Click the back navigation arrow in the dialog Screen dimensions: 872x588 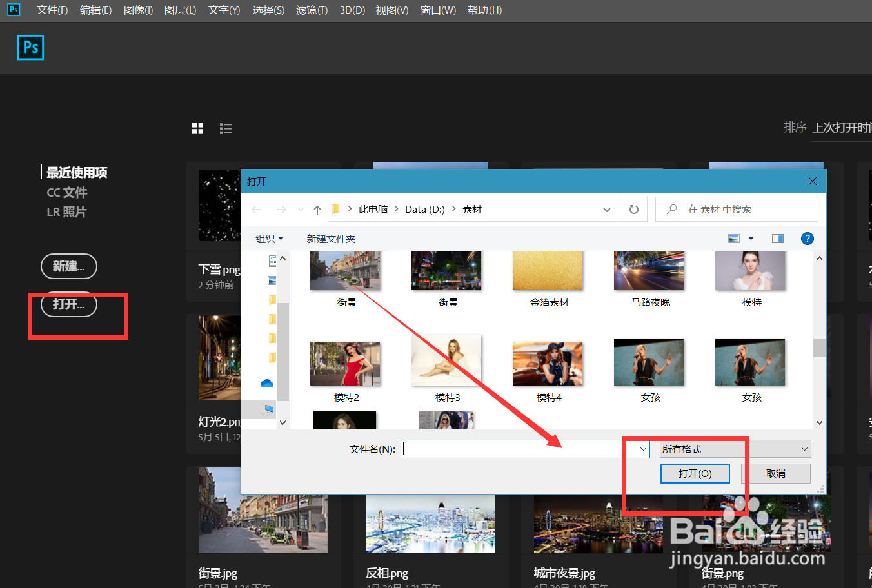(256, 209)
